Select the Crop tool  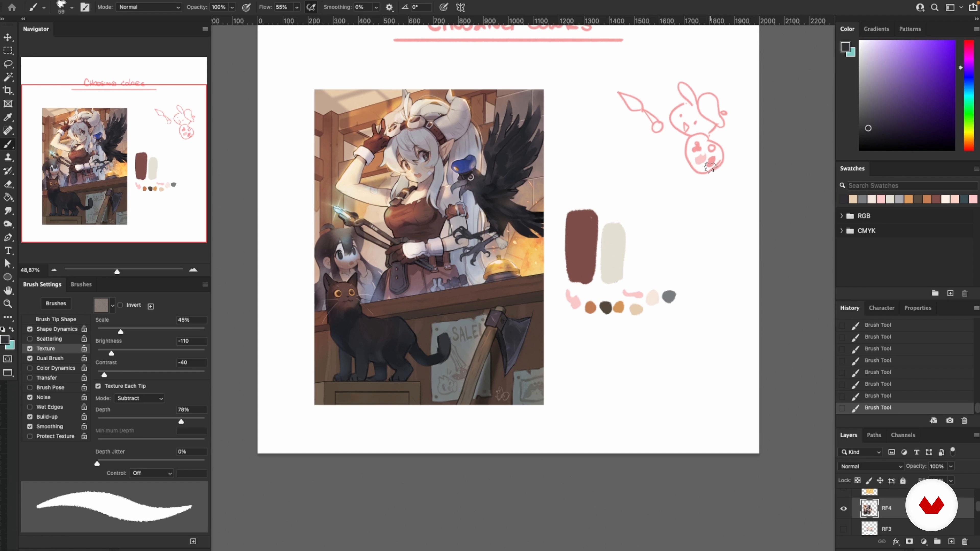click(x=8, y=91)
